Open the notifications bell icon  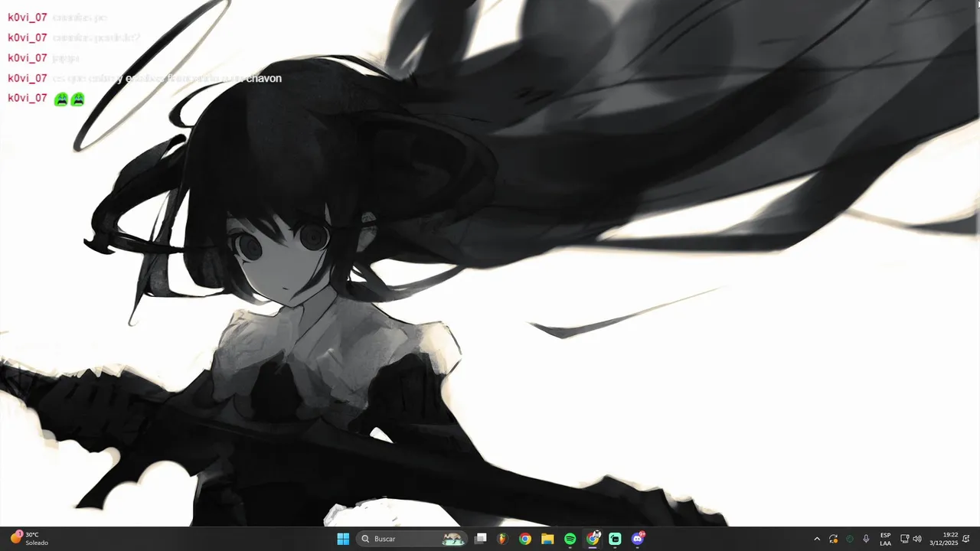[x=966, y=539]
